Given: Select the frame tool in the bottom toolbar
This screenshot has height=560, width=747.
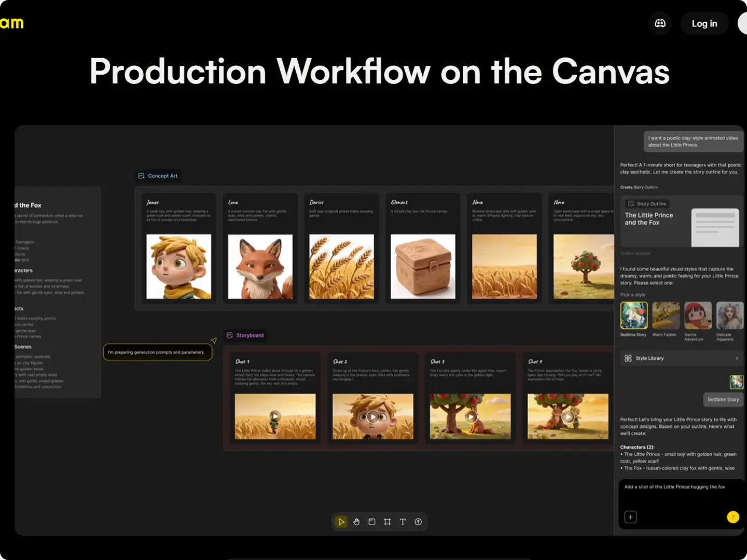Looking at the screenshot, I should [387, 522].
